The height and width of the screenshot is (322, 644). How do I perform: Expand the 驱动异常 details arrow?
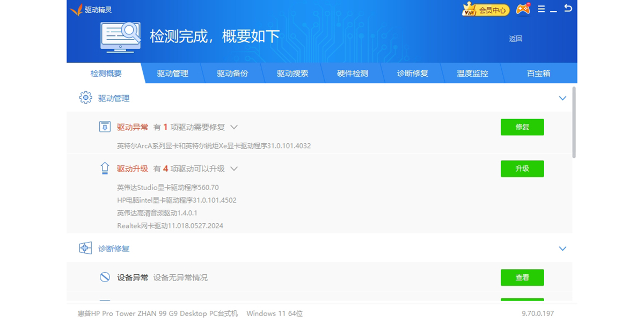[234, 127]
